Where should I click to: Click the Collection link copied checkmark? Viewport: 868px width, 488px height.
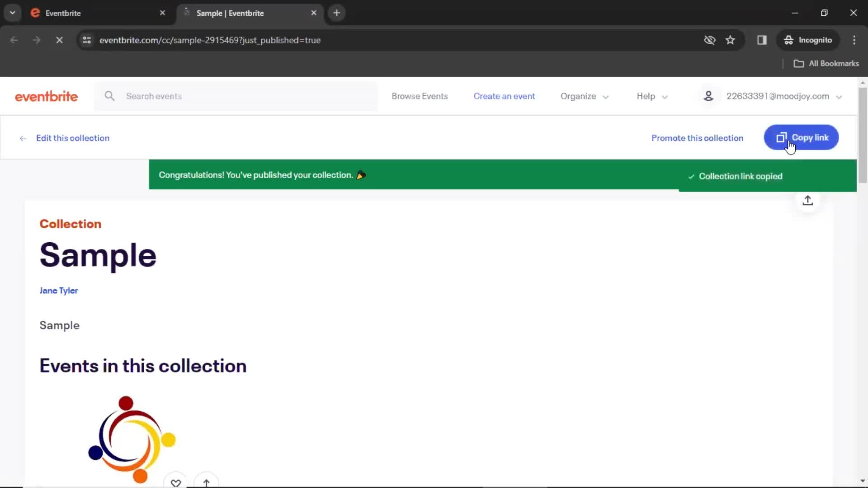pos(690,176)
